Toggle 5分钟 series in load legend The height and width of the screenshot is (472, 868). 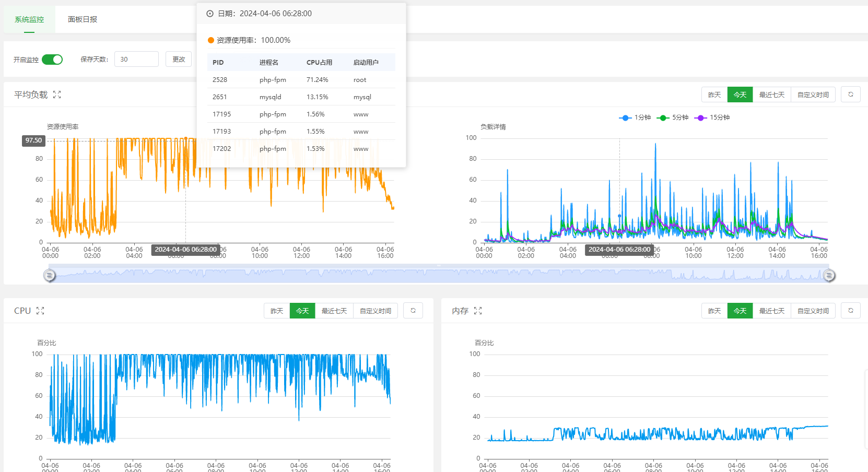click(x=673, y=117)
